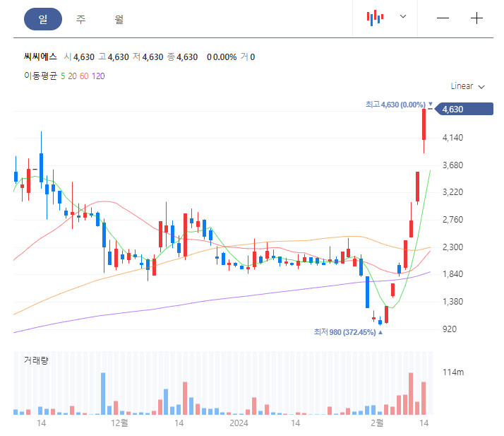Click the 12월 date axis label
The height and width of the screenshot is (436, 504).
pos(119,423)
